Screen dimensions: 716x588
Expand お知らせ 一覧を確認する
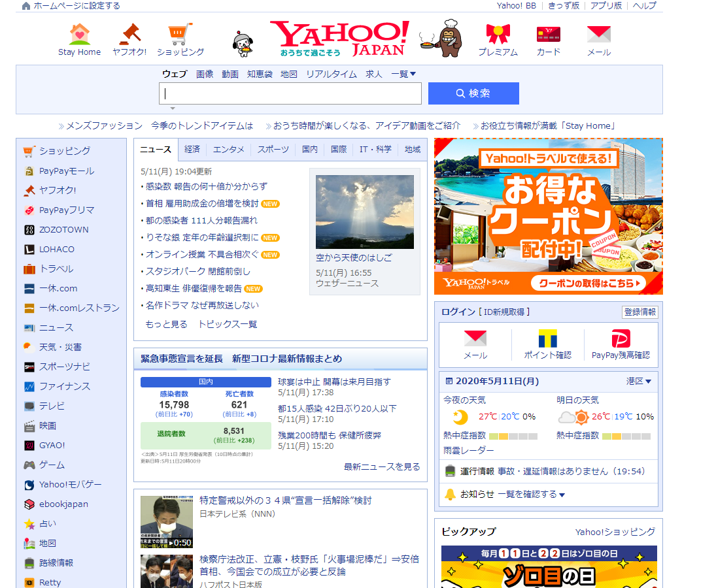pyautogui.click(x=530, y=495)
